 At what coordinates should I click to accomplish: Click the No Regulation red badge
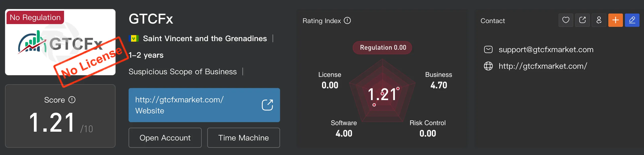(x=35, y=17)
